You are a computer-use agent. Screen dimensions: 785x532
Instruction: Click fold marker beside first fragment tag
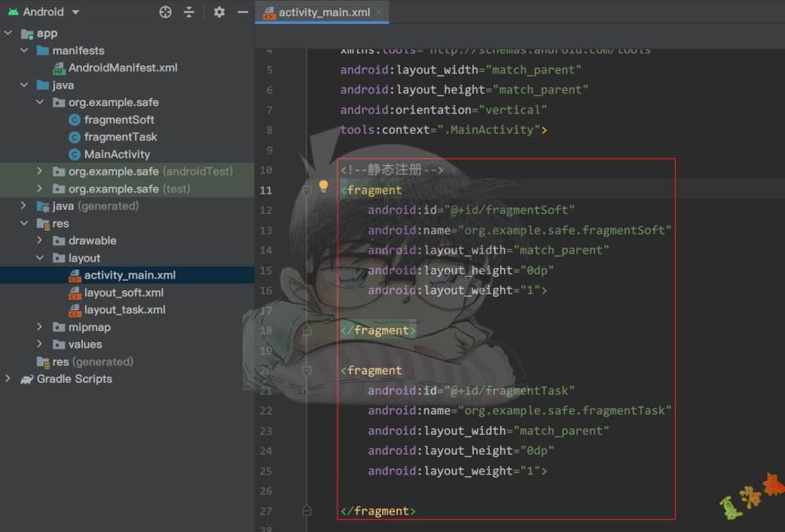306,191
